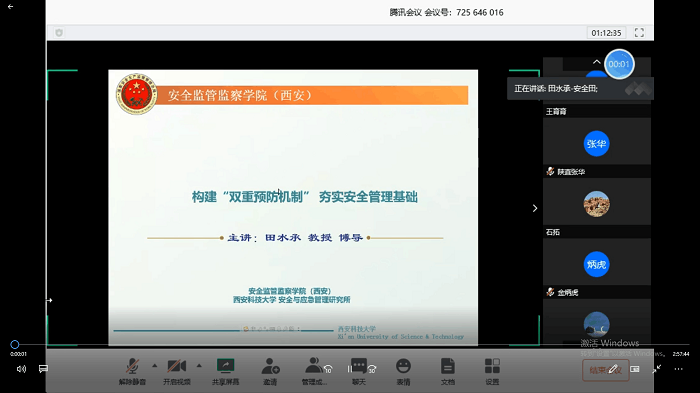Click the elapsed time 0:00:01 label
Image resolution: width=700 pixels, height=393 pixels.
point(18,354)
